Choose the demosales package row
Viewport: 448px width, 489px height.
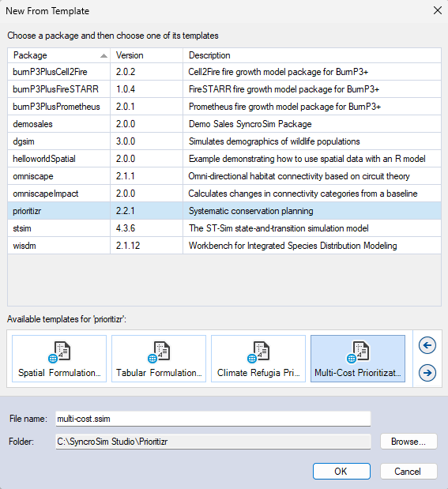coord(224,124)
